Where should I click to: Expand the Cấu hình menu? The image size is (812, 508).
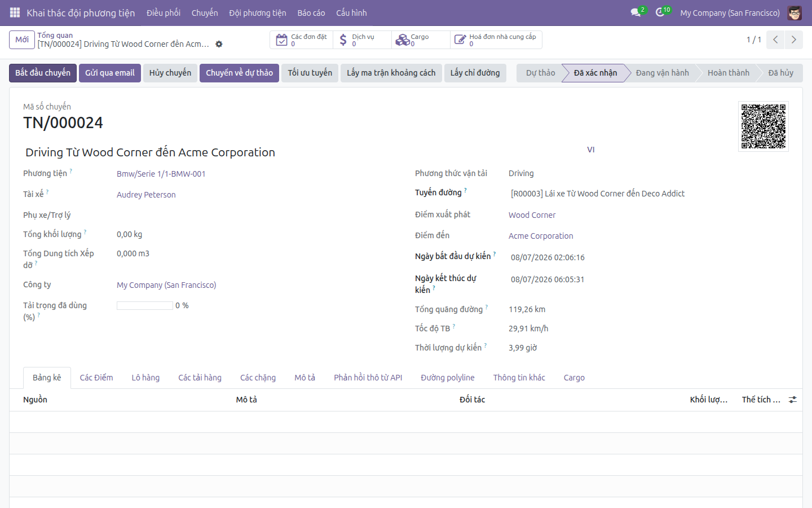[x=351, y=12]
